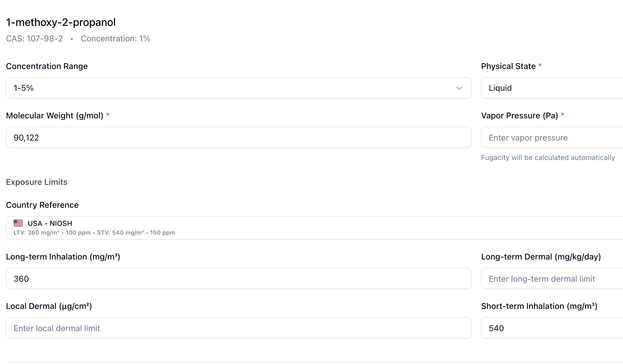Click the CAS: 107-98-2 text
Screen dimensions: 623x364
click(x=34, y=39)
